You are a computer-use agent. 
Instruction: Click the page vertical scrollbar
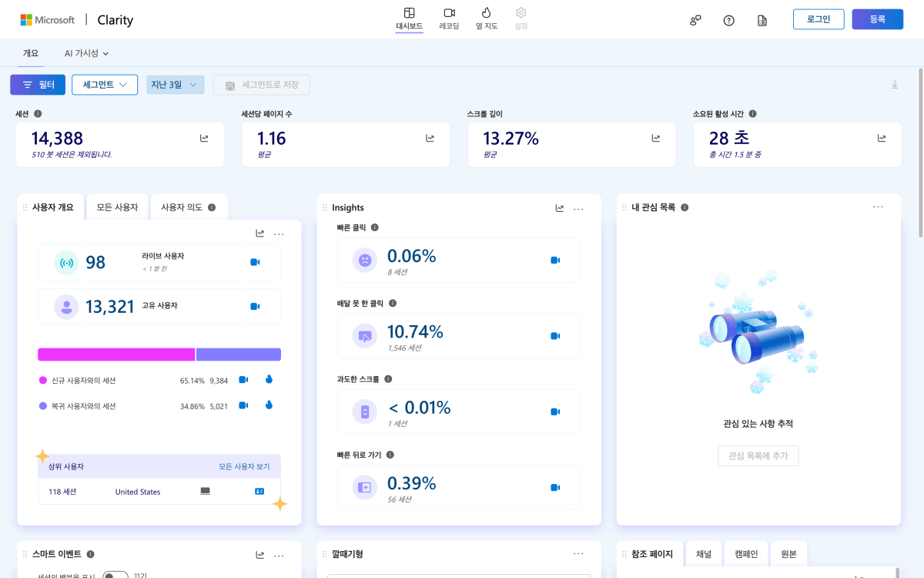click(x=920, y=153)
